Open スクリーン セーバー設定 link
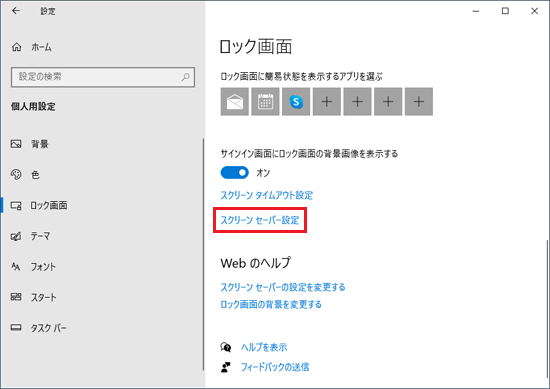Viewport: 550px width, 389px height. (260, 220)
